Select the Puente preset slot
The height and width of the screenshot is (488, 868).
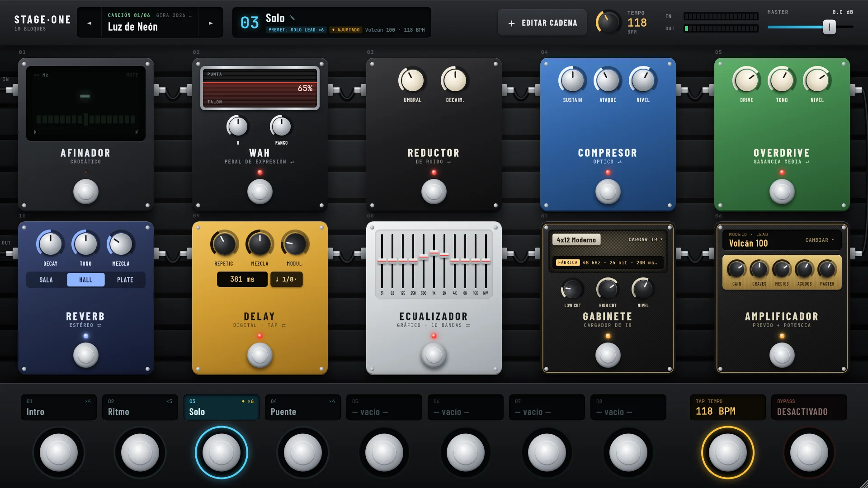[x=302, y=407]
